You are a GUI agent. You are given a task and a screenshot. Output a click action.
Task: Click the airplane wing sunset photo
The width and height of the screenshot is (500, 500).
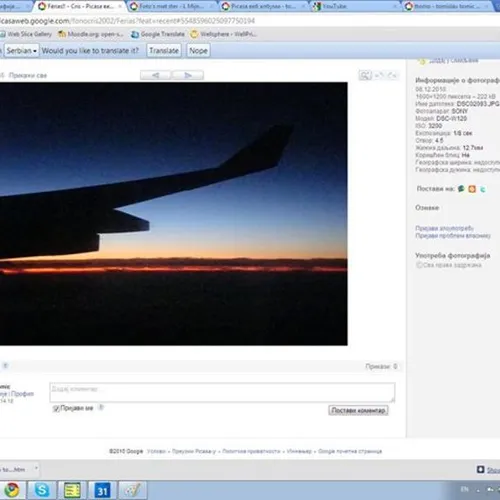click(x=173, y=214)
